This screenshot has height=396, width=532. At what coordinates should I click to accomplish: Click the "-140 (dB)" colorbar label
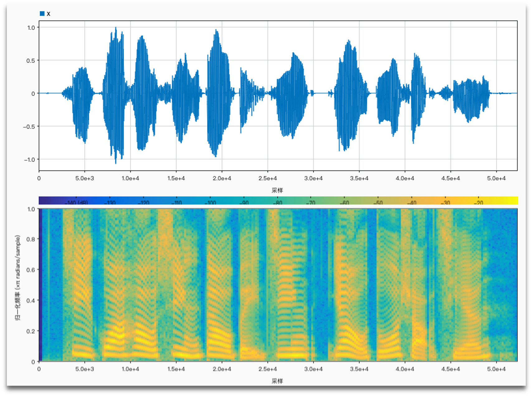76,203
